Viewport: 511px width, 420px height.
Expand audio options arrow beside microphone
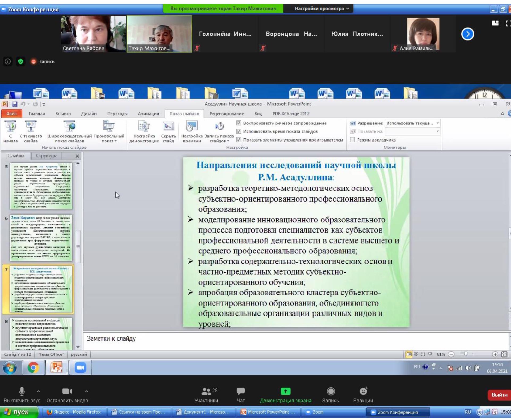(x=38, y=391)
